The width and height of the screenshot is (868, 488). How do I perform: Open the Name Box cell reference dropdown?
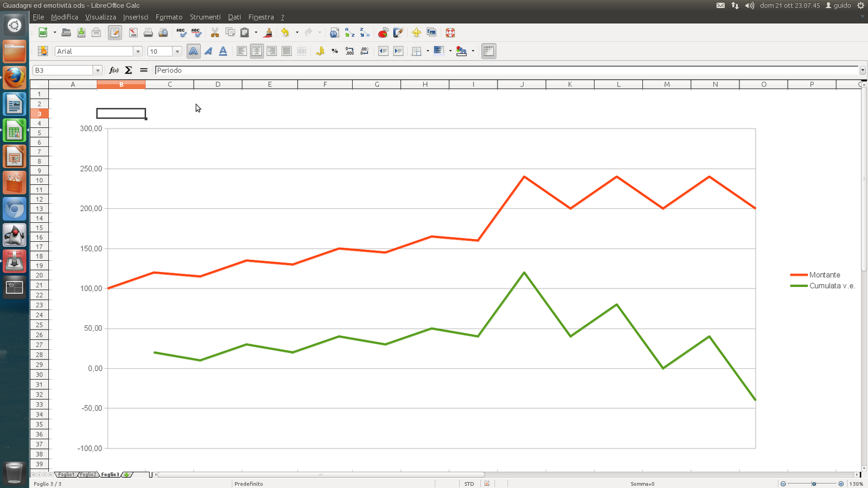pos(98,70)
